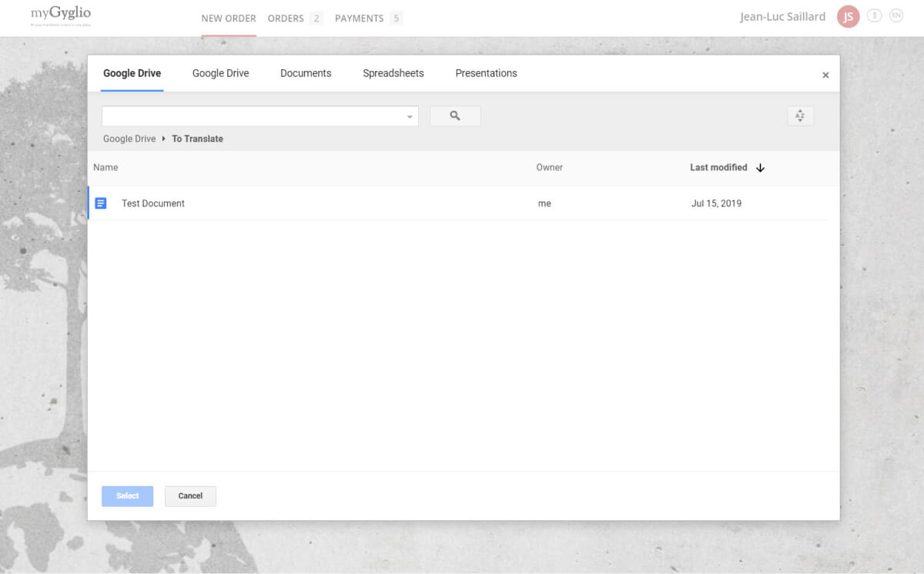Close the Google Drive picker dialog
The image size is (924, 574).
click(825, 76)
